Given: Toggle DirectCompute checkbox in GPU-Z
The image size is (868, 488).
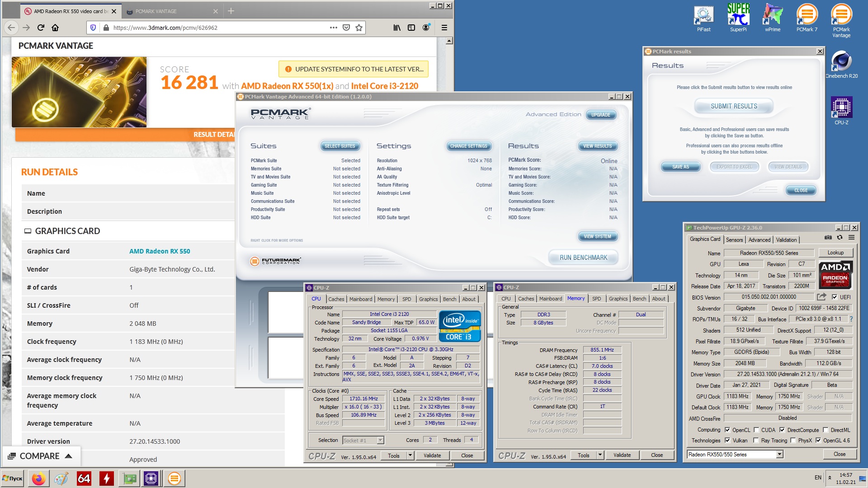Looking at the screenshot, I should pos(782,430).
